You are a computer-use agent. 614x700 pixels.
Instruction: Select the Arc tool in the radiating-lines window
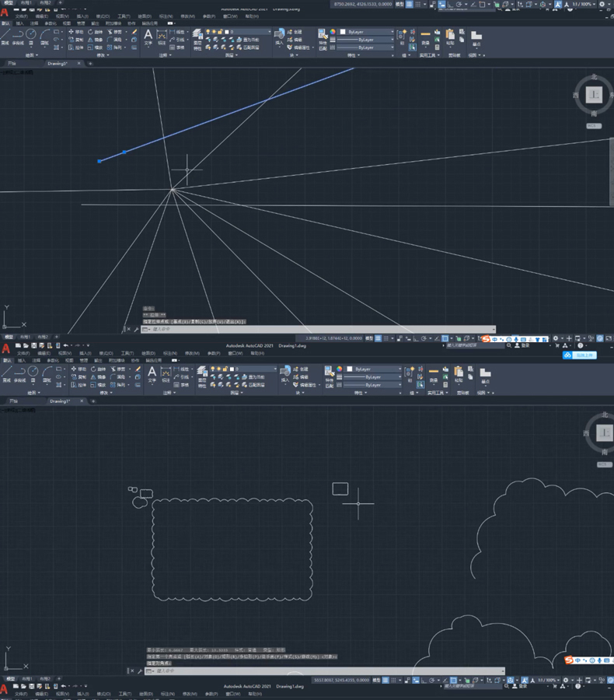click(44, 37)
